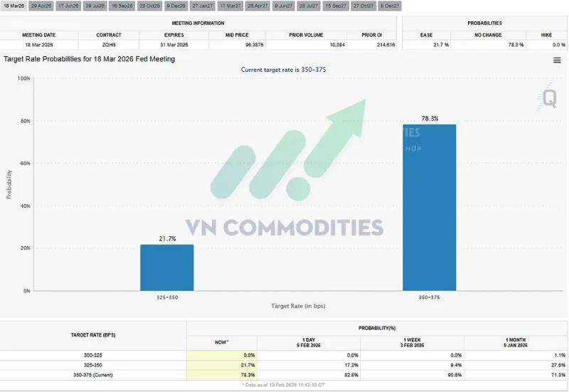Click the 350-375 (Current) row label
Viewport: 569px width, 392px height.
click(93, 375)
